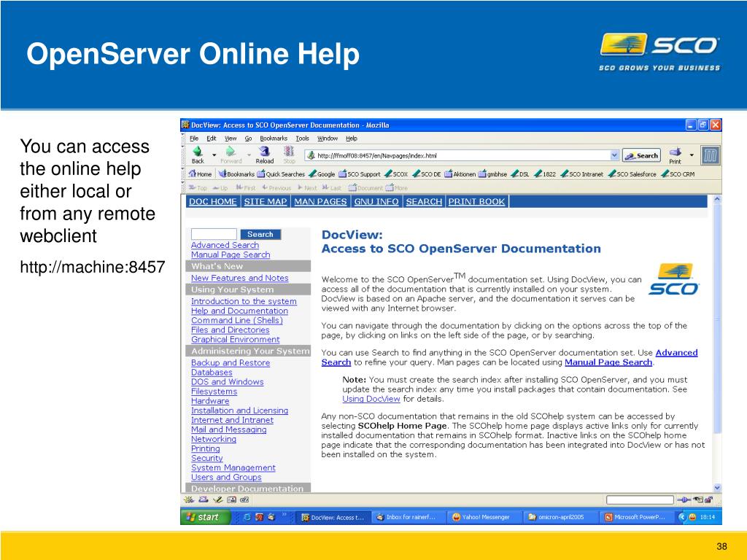Screen dimensions: 747x560
Task: Switch to Microsoft PowerPoint taskbar item
Action: click(636, 517)
